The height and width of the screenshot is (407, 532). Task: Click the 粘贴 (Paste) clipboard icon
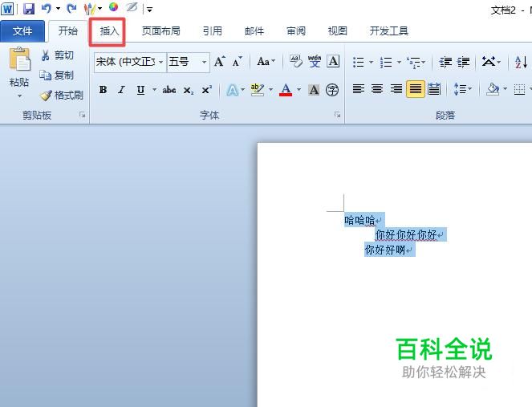[20, 59]
